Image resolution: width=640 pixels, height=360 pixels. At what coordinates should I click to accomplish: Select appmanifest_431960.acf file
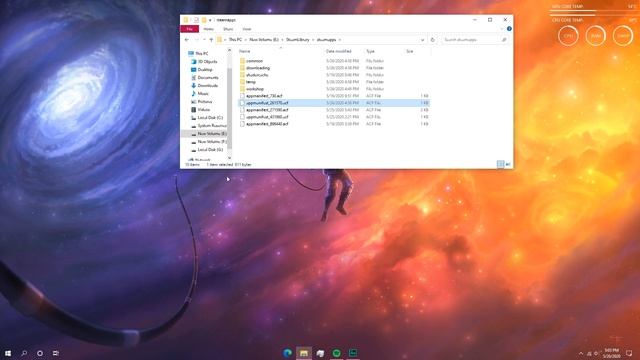coord(267,117)
